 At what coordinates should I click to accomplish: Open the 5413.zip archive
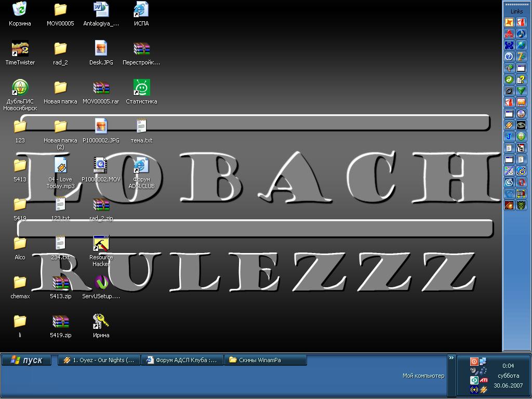[x=60, y=287]
